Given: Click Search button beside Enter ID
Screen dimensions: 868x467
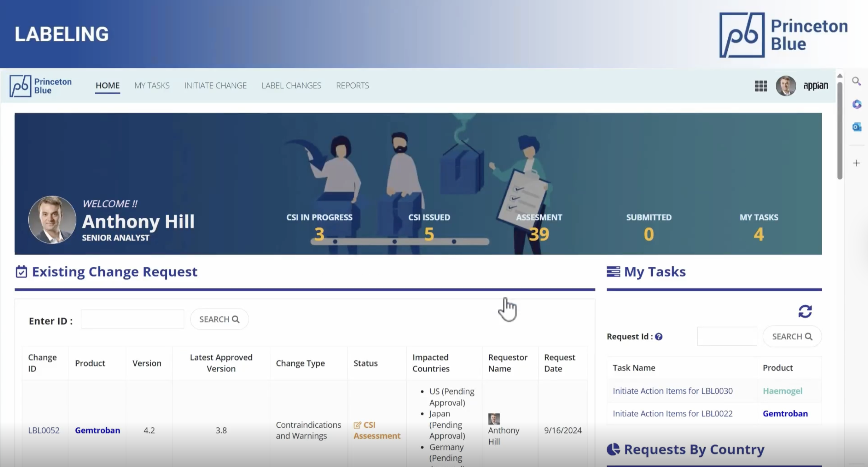Looking at the screenshot, I should coord(219,319).
